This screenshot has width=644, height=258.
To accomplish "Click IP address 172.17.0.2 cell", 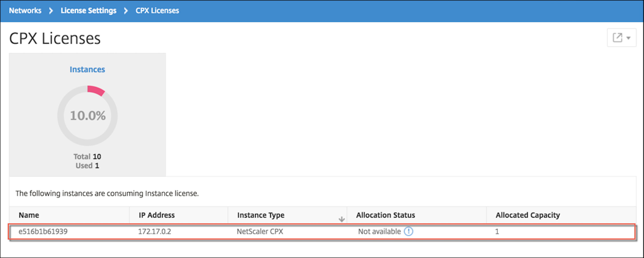I will (155, 232).
